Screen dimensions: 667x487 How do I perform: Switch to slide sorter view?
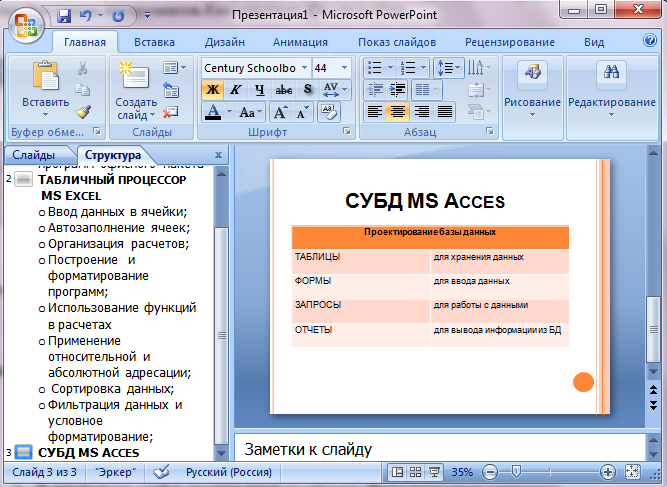click(416, 472)
